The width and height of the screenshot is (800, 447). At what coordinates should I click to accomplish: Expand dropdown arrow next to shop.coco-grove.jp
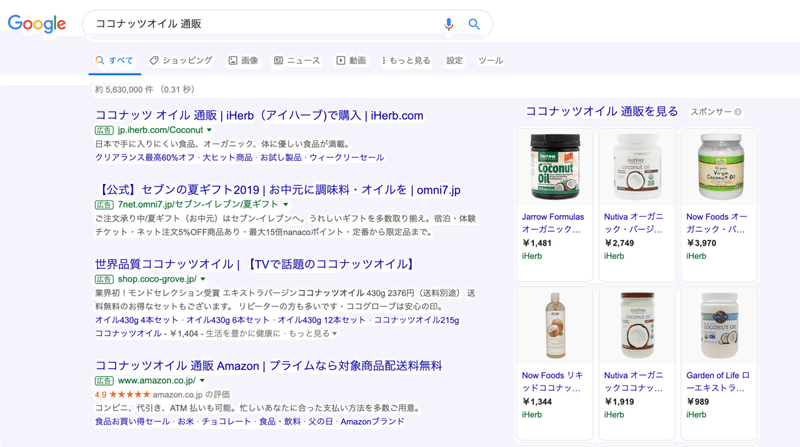[x=203, y=279]
